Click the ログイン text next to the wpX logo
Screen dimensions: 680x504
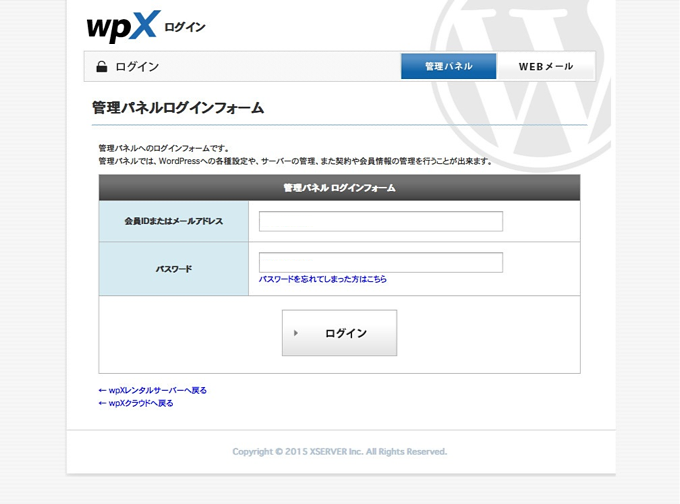185,27
